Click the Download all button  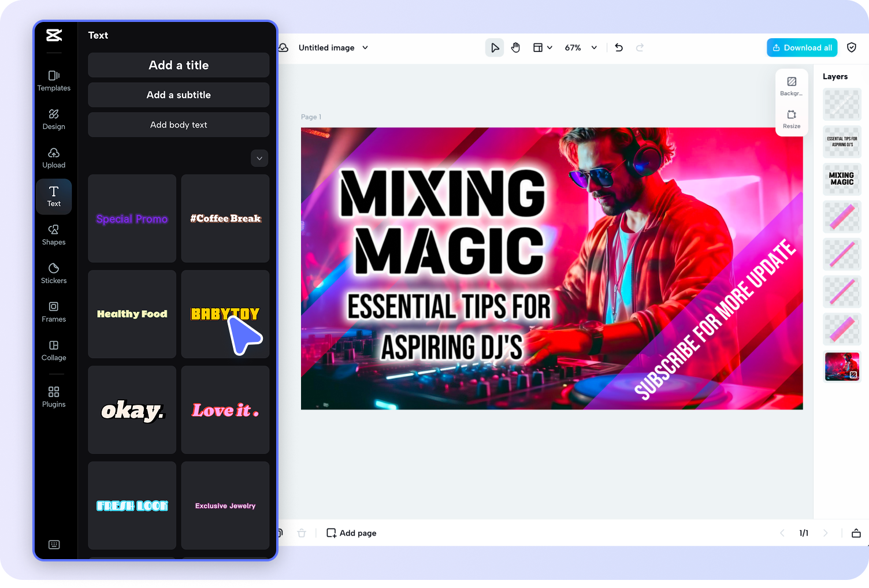pos(802,48)
